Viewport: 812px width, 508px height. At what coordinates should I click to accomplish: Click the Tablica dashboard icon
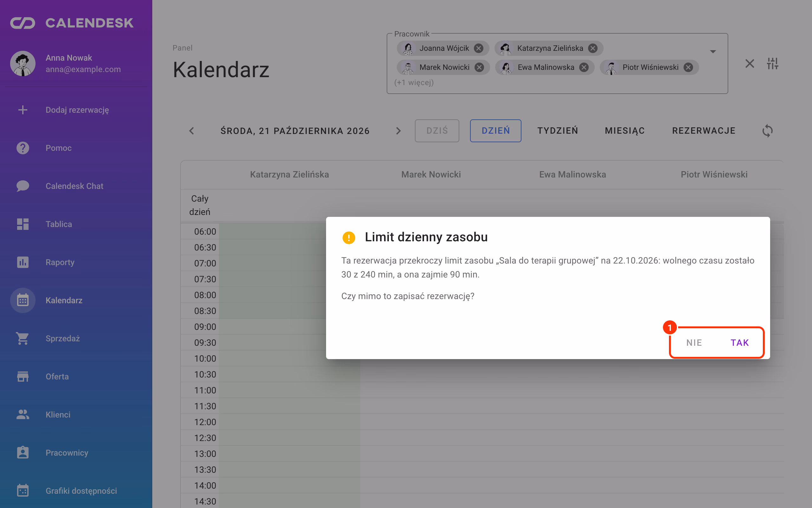point(23,224)
